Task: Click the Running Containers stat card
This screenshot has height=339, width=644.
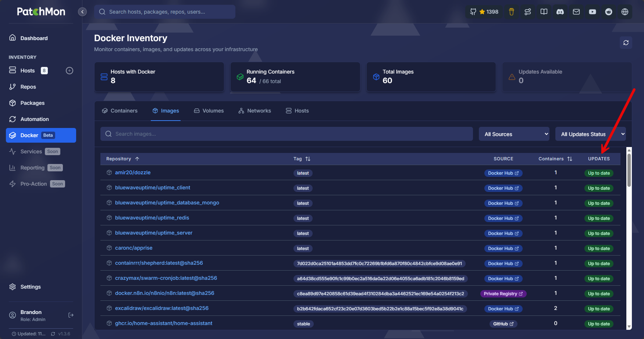Action: [295, 77]
